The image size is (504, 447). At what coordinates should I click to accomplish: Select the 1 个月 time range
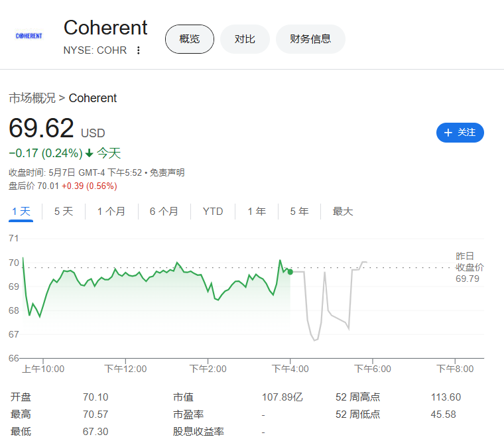click(111, 212)
